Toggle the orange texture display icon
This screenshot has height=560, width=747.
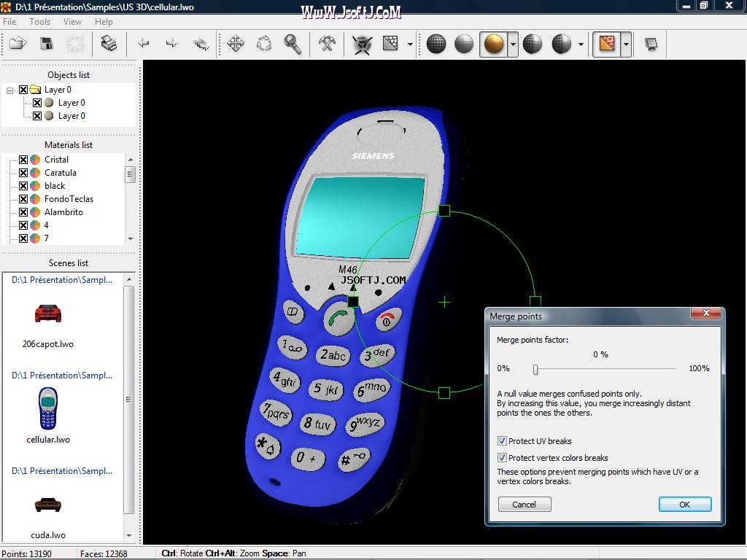(606, 44)
